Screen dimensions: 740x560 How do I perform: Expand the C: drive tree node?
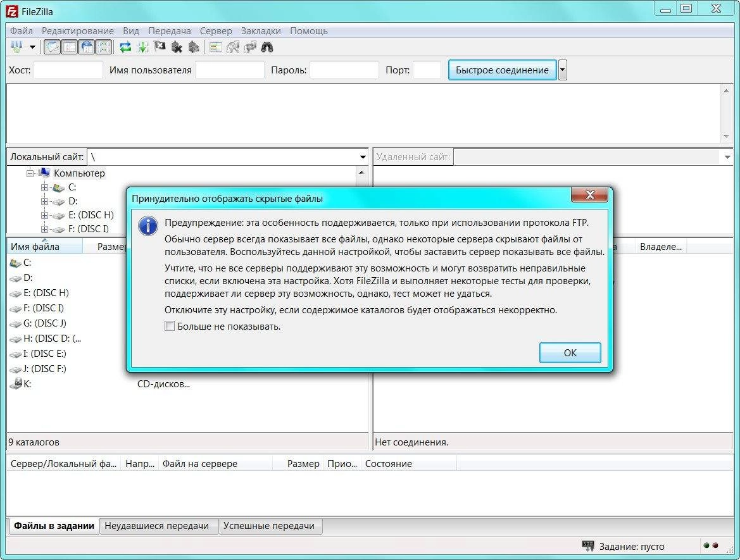pos(44,188)
